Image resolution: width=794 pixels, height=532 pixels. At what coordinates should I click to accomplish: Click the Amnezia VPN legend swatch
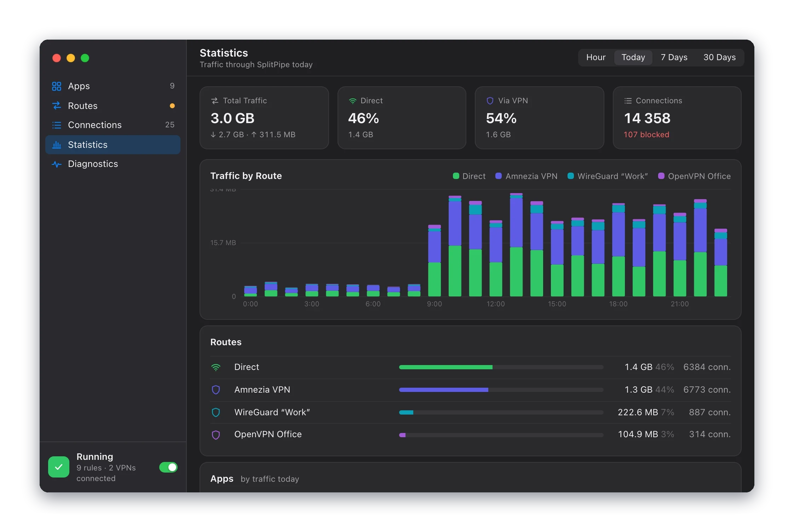(x=499, y=176)
